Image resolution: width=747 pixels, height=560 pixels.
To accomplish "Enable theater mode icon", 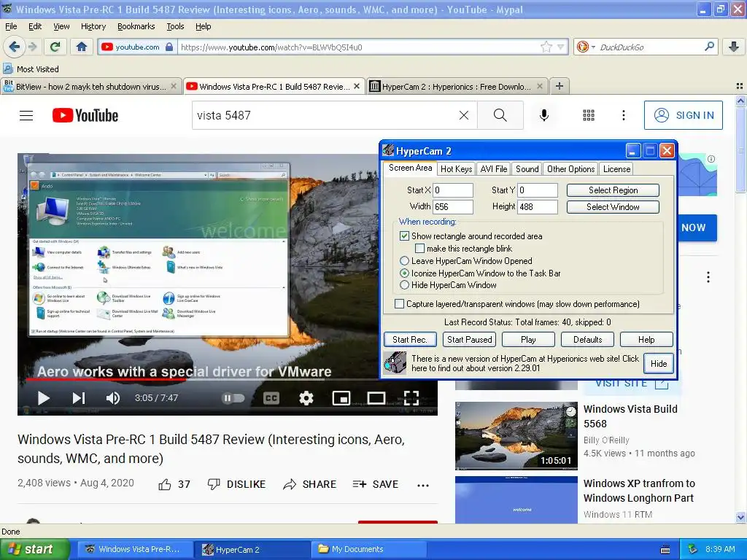I will point(376,397).
